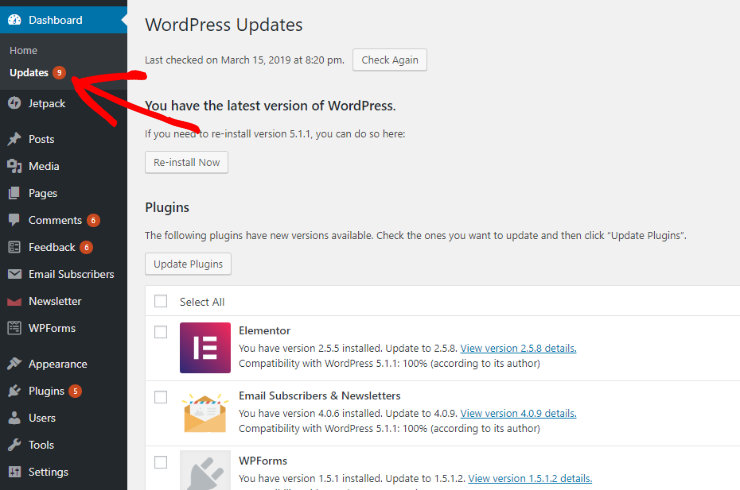Open View version 4.0.9 details link

click(x=518, y=414)
